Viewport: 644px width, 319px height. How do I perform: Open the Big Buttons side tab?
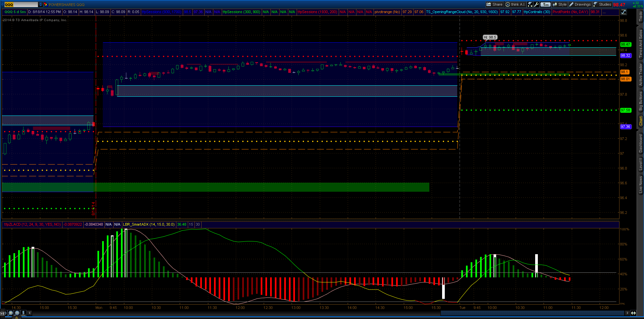(641, 101)
